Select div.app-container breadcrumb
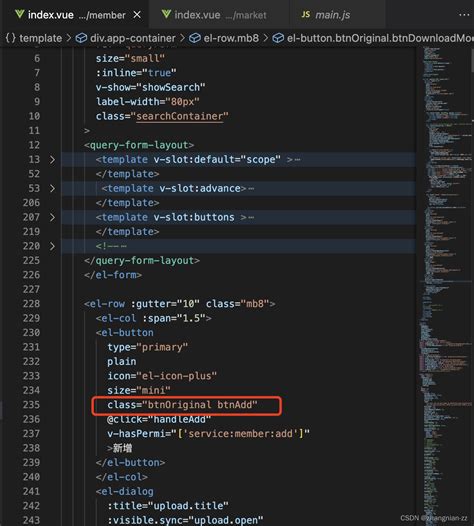474x526 pixels. point(133,38)
